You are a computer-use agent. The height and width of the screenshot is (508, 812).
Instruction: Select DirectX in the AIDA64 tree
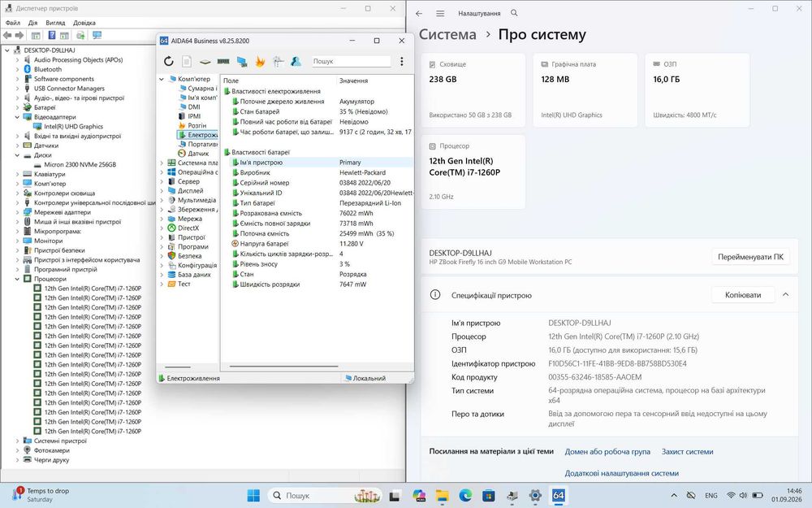[x=188, y=228]
